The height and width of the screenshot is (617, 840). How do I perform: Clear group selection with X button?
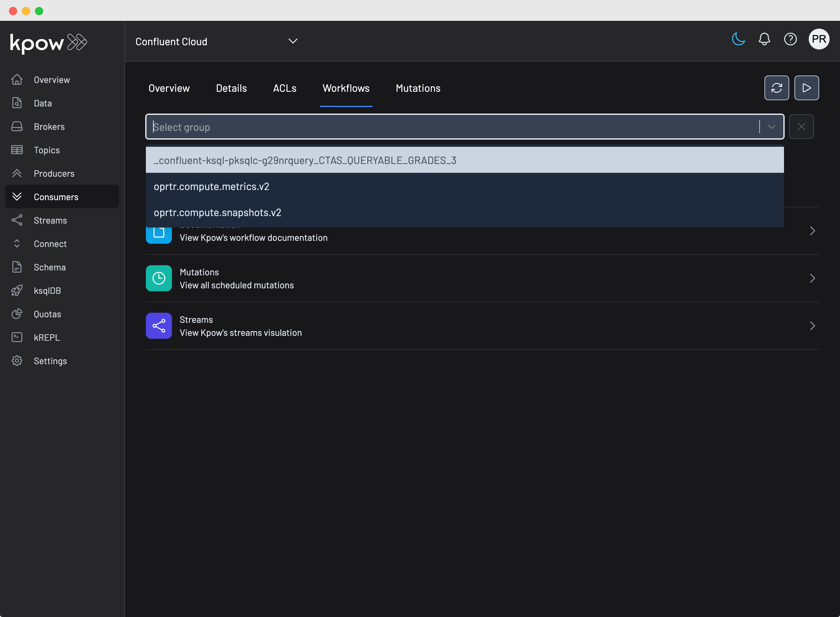[x=801, y=127]
